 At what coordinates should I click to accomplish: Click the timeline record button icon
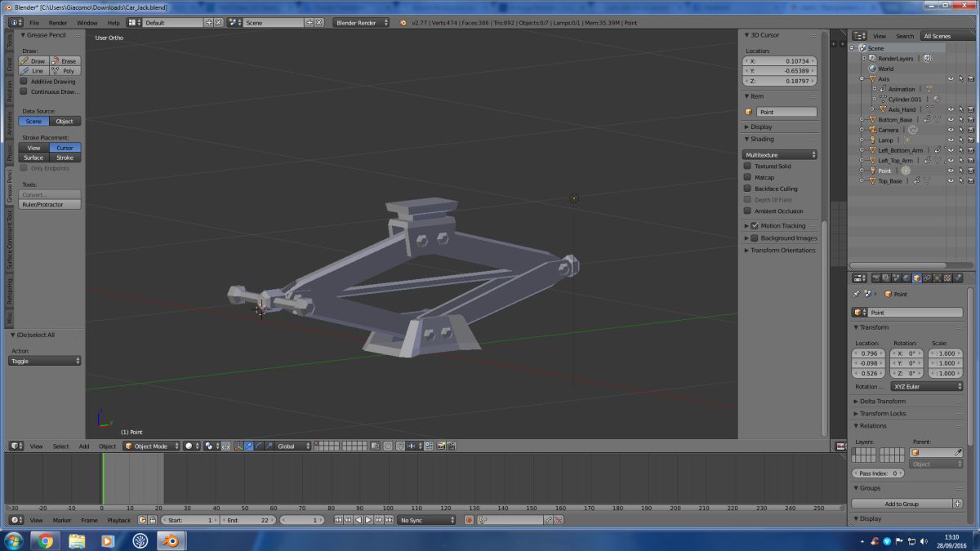[x=469, y=520]
